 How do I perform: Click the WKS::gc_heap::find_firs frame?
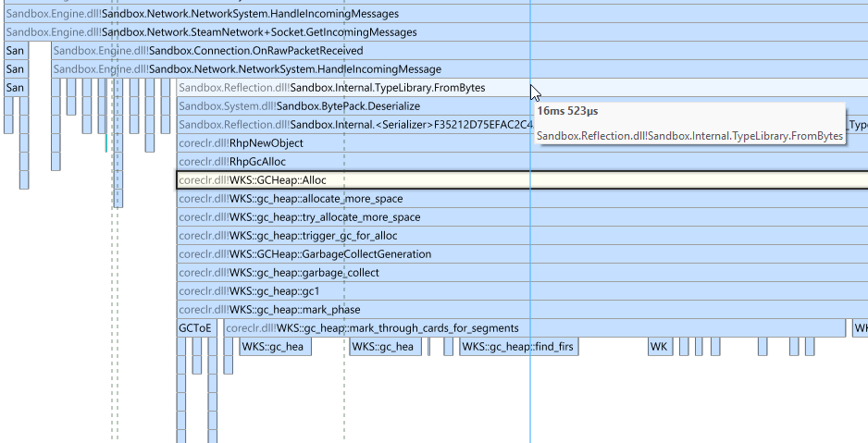point(519,347)
